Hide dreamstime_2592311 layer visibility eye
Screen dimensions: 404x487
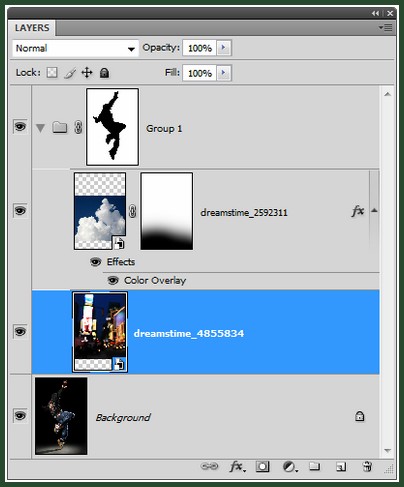[x=20, y=211]
